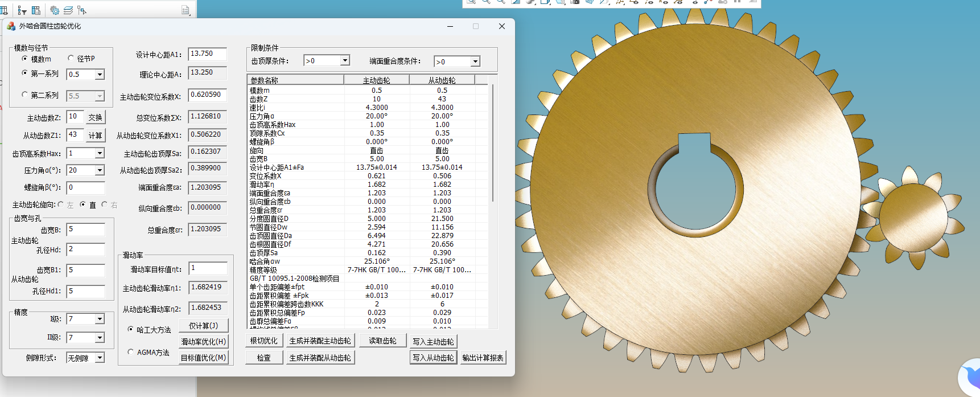Click the 写入从动齿轮 button

[434, 358]
